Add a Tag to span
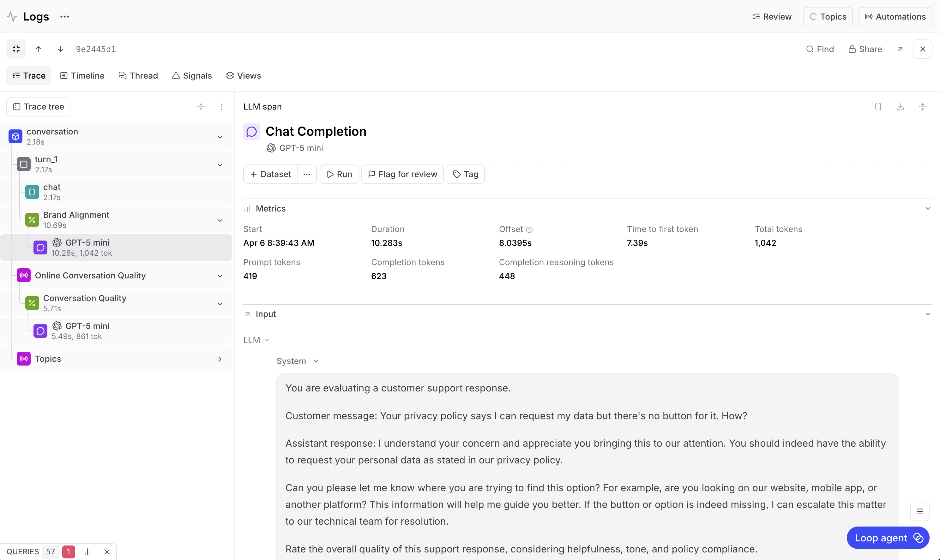The image size is (940, 560). coord(466,174)
